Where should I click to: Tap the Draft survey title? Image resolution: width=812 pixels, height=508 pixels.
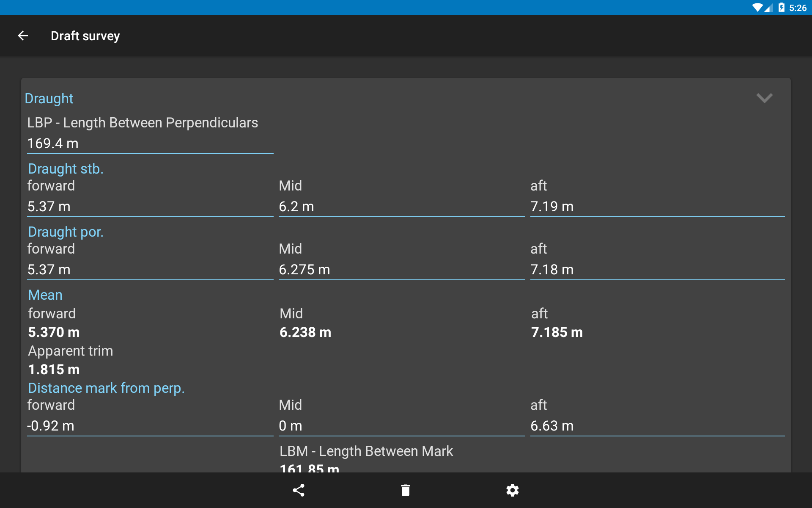[x=85, y=36]
